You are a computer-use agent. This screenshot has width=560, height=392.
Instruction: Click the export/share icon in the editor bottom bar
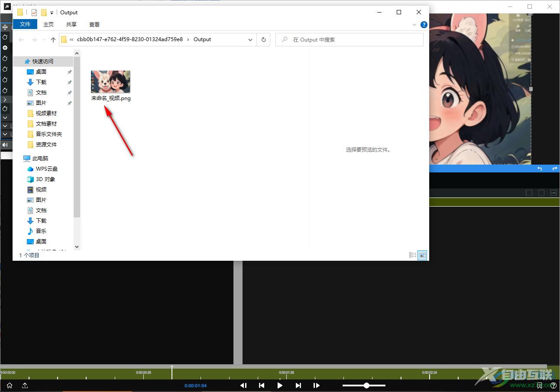pos(25,386)
